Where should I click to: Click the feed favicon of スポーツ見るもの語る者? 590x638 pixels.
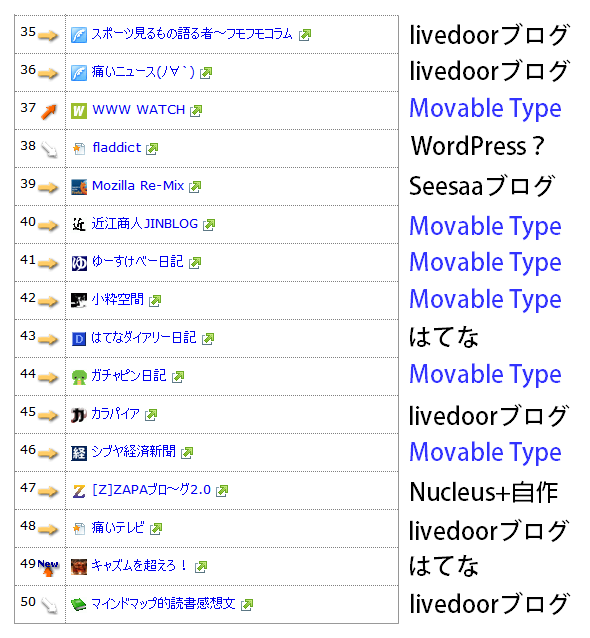point(79,35)
